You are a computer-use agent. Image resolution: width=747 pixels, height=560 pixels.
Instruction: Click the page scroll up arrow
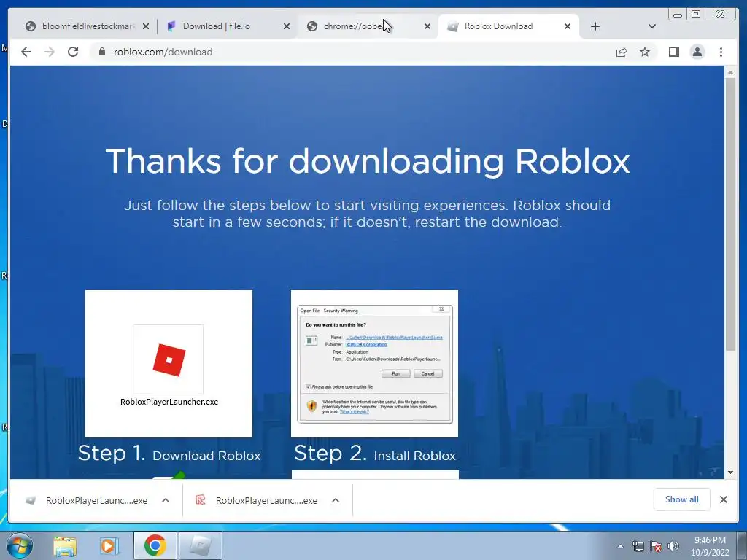pos(730,72)
